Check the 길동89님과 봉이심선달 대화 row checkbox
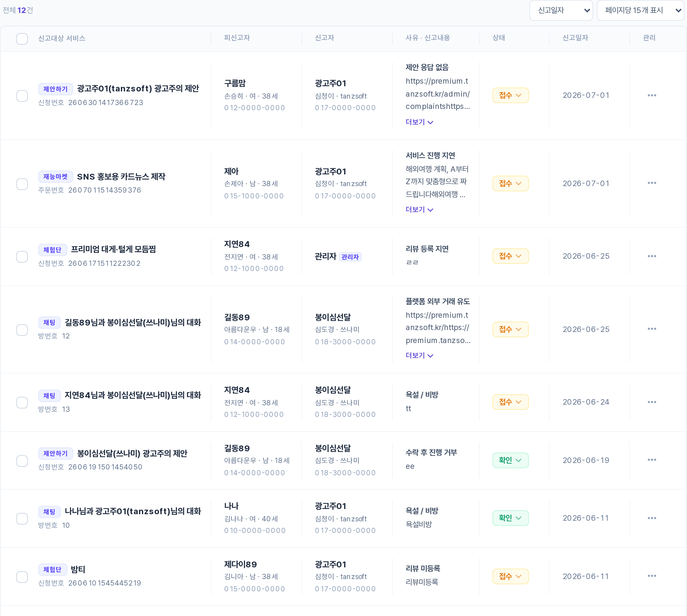 (22, 330)
